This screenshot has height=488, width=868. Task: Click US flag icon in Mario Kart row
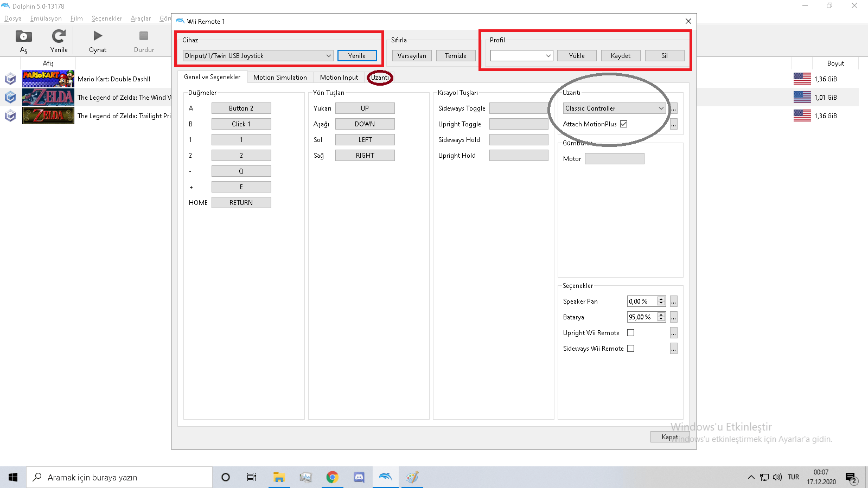(802, 79)
